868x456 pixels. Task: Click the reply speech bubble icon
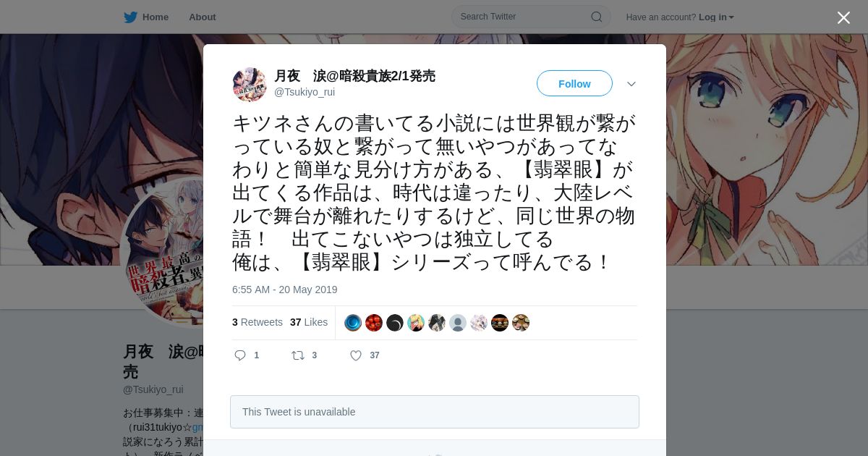pyautogui.click(x=241, y=355)
